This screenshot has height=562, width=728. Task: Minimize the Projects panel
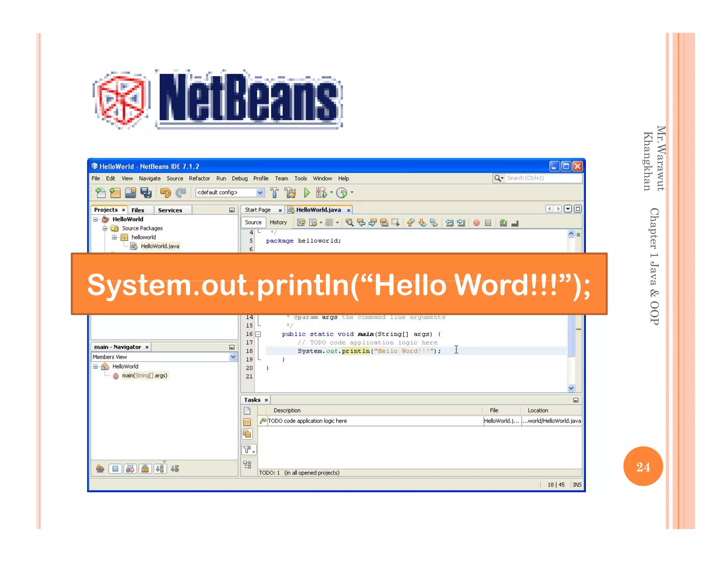[232, 210]
